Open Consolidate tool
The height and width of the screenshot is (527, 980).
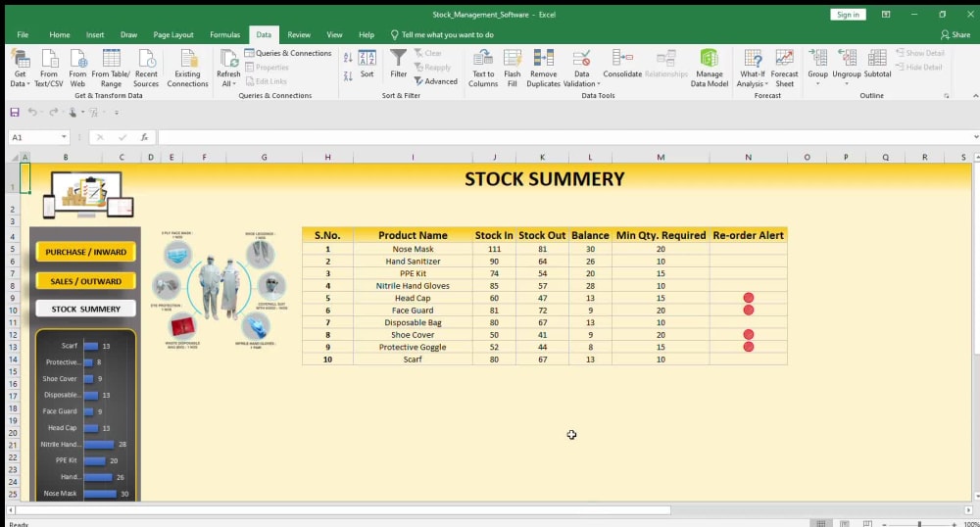622,64
